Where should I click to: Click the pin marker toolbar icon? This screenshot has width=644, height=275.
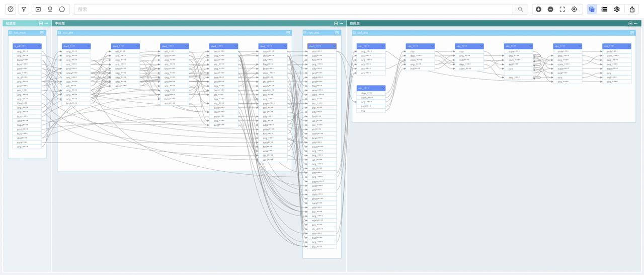(x=50, y=9)
